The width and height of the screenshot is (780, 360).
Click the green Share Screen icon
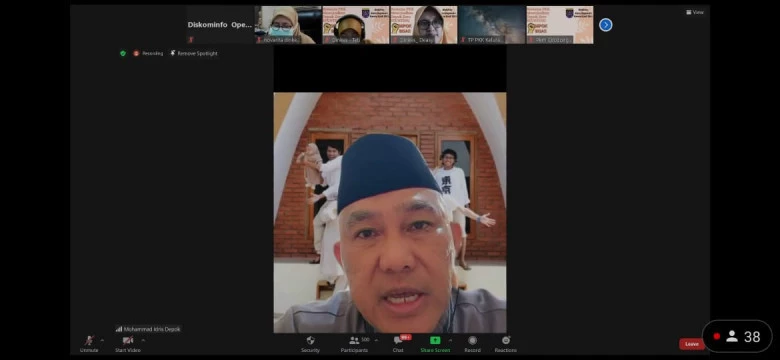[x=435, y=341]
